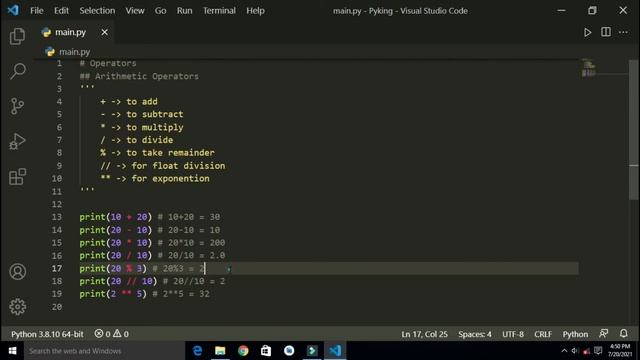Click line number 13 in gutter

point(57,217)
